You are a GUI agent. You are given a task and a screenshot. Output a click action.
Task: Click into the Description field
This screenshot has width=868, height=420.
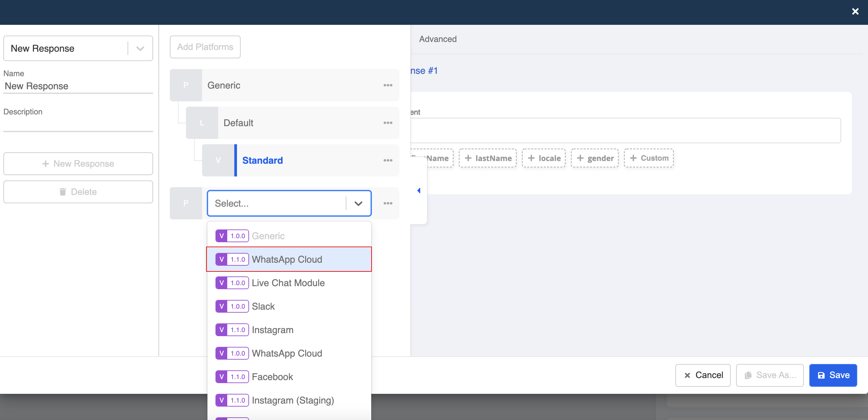78,124
